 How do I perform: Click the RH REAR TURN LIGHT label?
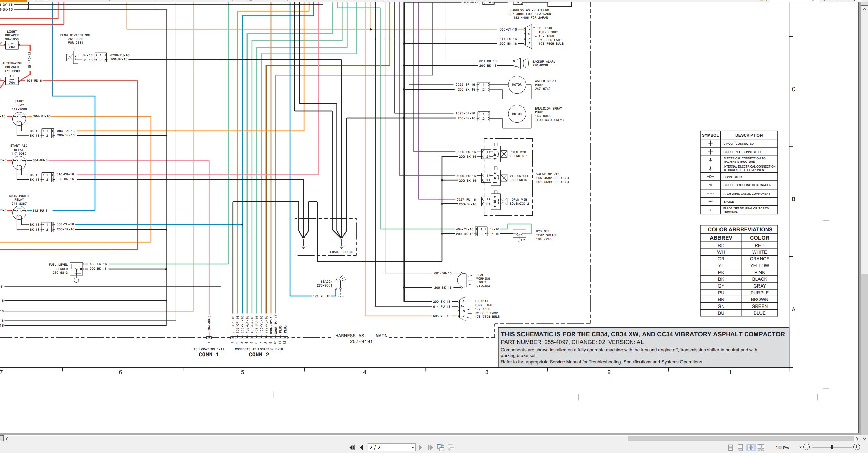click(x=548, y=30)
